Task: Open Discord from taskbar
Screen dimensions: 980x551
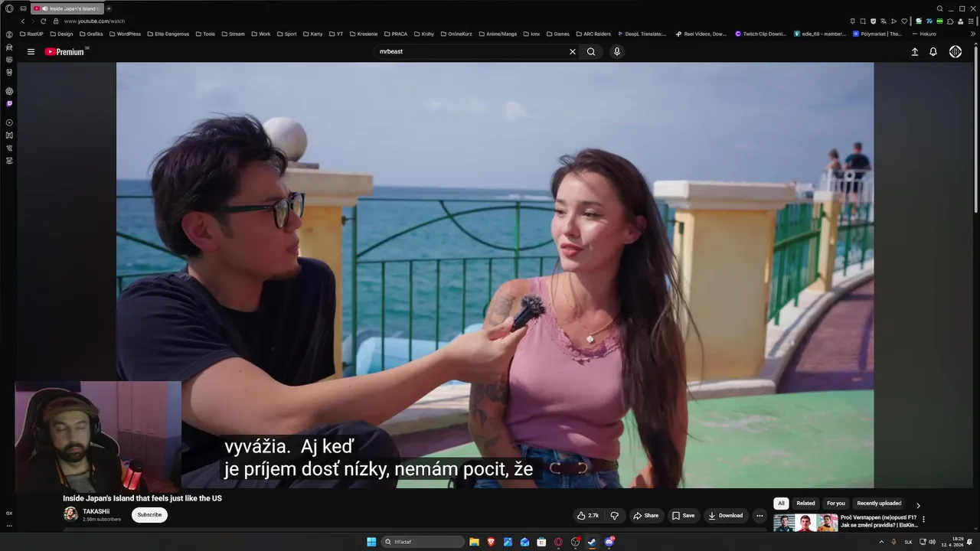Action: tap(609, 542)
